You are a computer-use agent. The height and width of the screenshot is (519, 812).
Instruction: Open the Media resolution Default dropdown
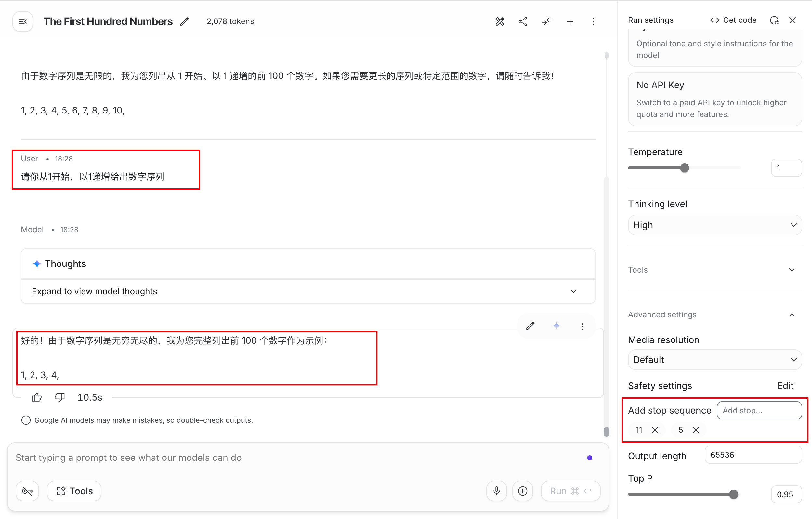pos(714,359)
